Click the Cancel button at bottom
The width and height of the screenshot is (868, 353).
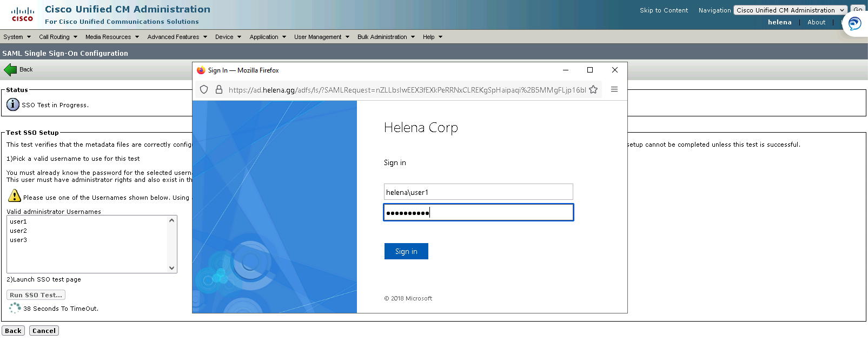(44, 331)
